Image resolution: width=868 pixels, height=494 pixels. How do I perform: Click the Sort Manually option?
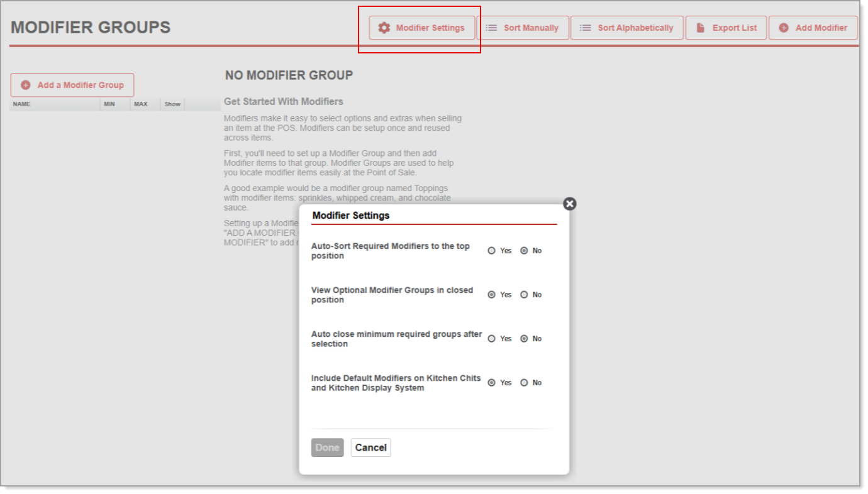click(524, 28)
